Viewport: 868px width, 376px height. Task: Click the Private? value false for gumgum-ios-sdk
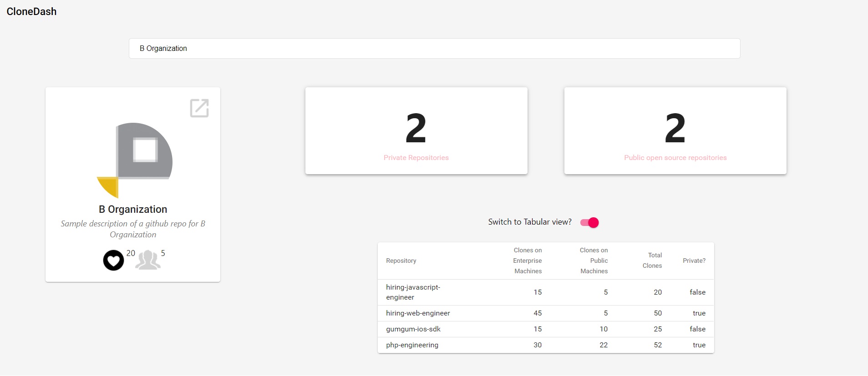[x=697, y=329]
